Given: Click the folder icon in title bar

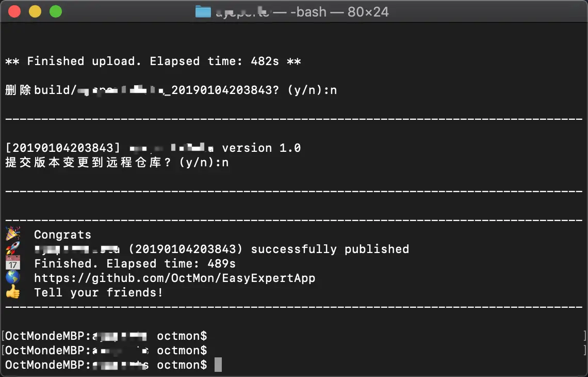Looking at the screenshot, I should coord(203,11).
